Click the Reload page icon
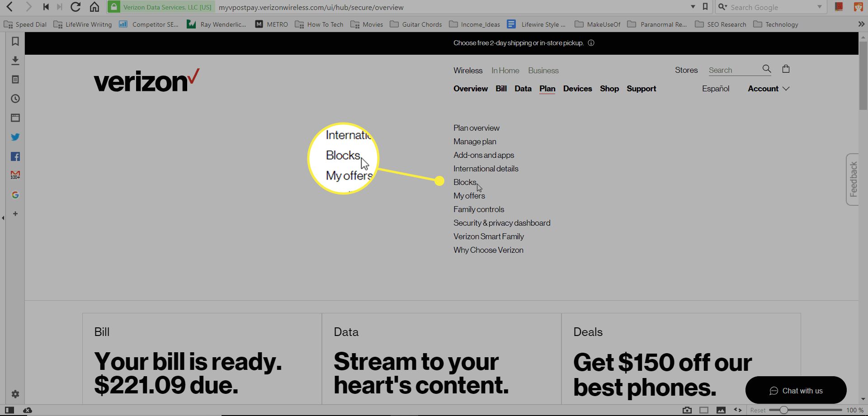 tap(75, 7)
